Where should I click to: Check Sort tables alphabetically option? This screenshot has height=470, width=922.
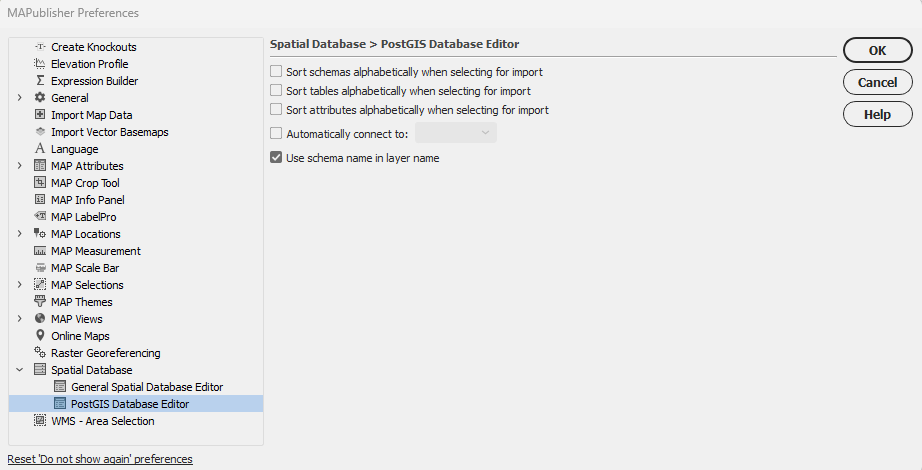(276, 91)
